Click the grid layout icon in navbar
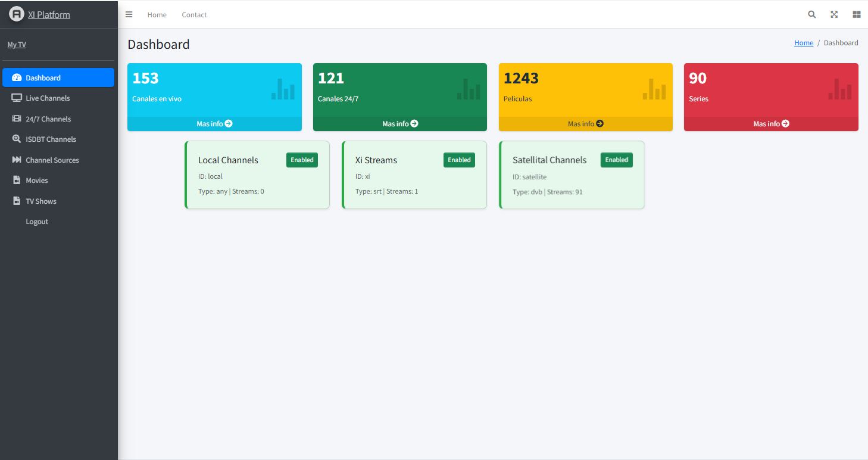Screen dimensions: 868x460 tap(856, 15)
